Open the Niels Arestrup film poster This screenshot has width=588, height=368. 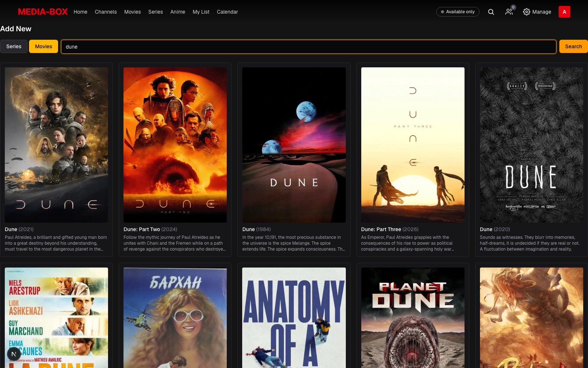point(57,318)
